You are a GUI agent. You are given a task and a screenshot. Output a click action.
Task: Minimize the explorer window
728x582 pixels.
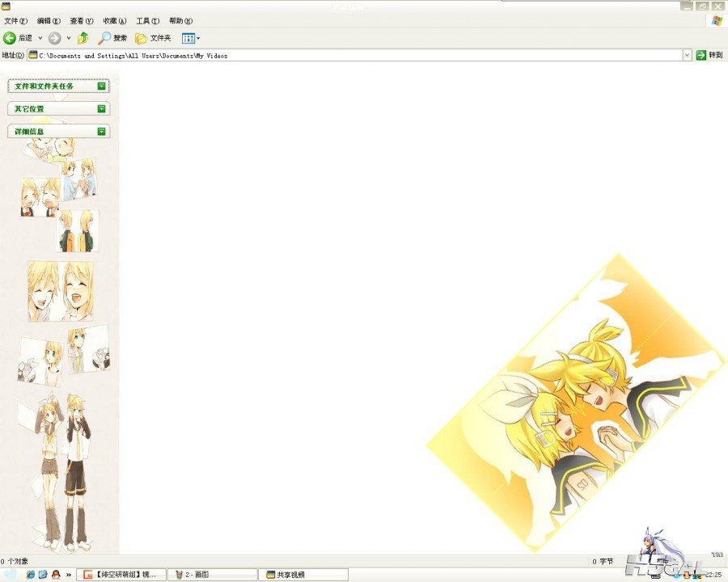point(687,6)
